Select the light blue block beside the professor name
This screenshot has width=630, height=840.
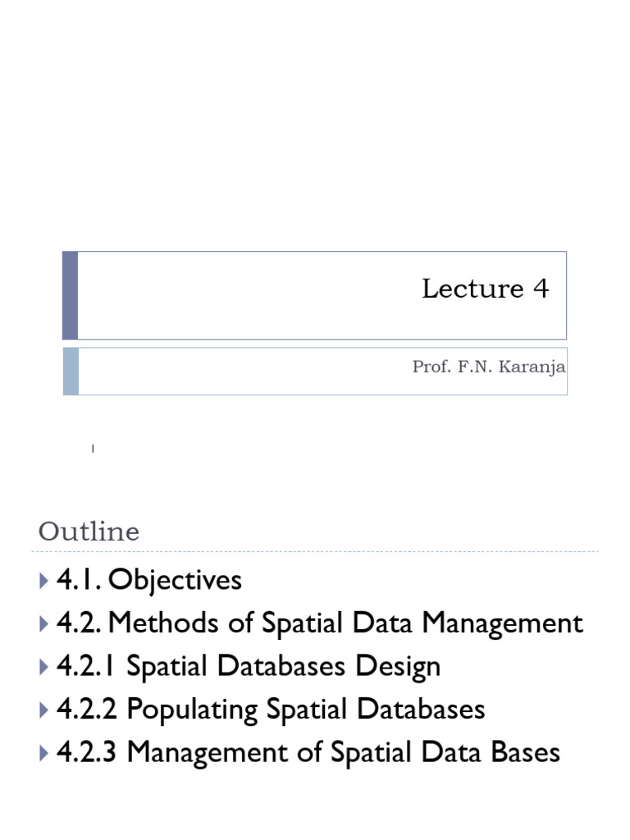(x=71, y=371)
